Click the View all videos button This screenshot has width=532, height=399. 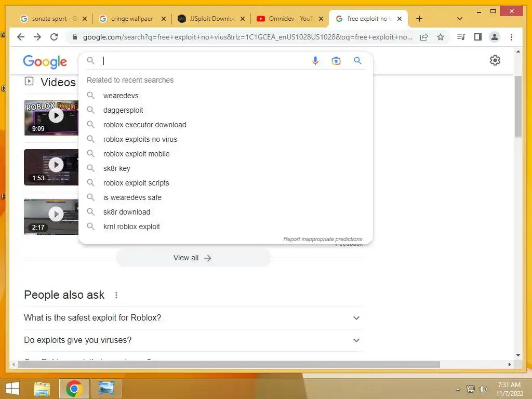coord(193,258)
